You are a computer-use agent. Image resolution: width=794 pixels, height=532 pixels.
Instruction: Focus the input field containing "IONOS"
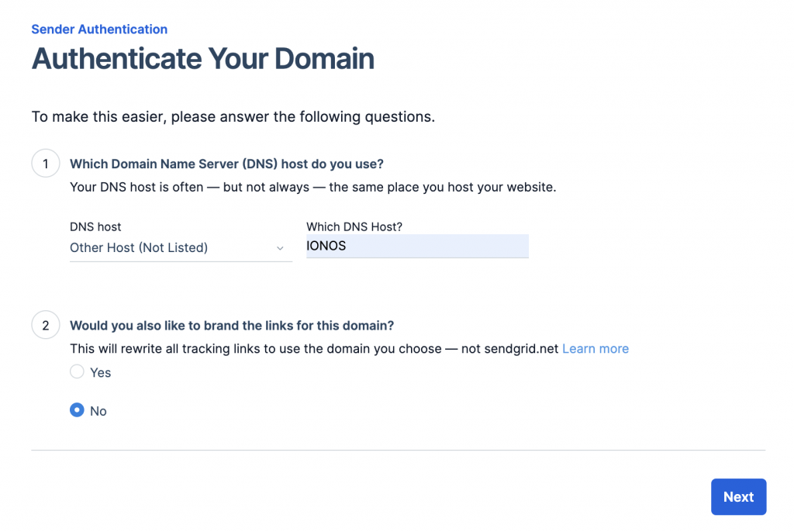coord(417,247)
